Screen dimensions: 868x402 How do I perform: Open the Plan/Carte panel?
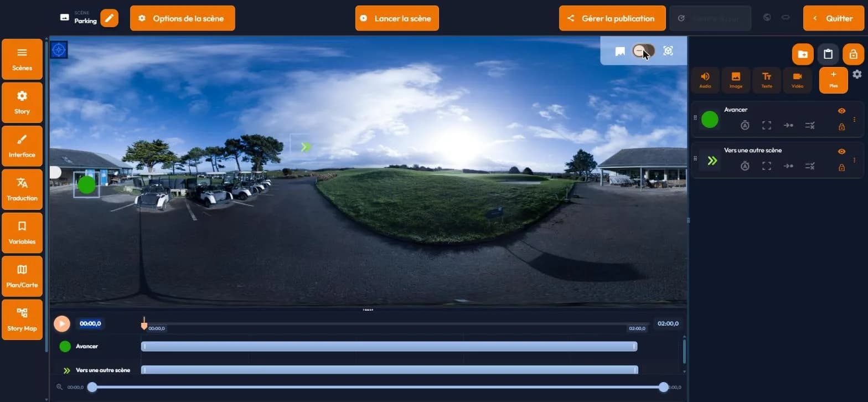(22, 276)
